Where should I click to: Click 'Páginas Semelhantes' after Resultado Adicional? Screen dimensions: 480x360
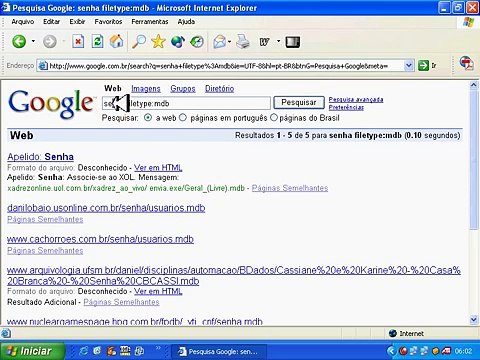(x=121, y=302)
